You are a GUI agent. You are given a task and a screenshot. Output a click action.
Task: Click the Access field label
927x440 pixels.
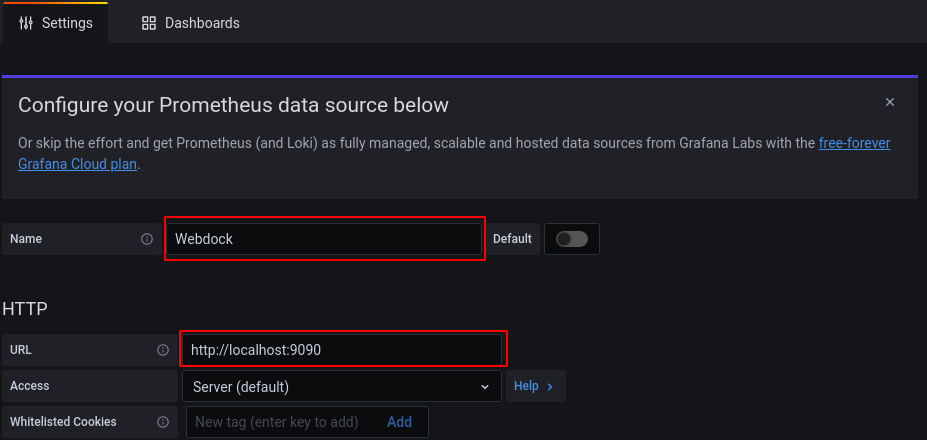tap(30, 386)
